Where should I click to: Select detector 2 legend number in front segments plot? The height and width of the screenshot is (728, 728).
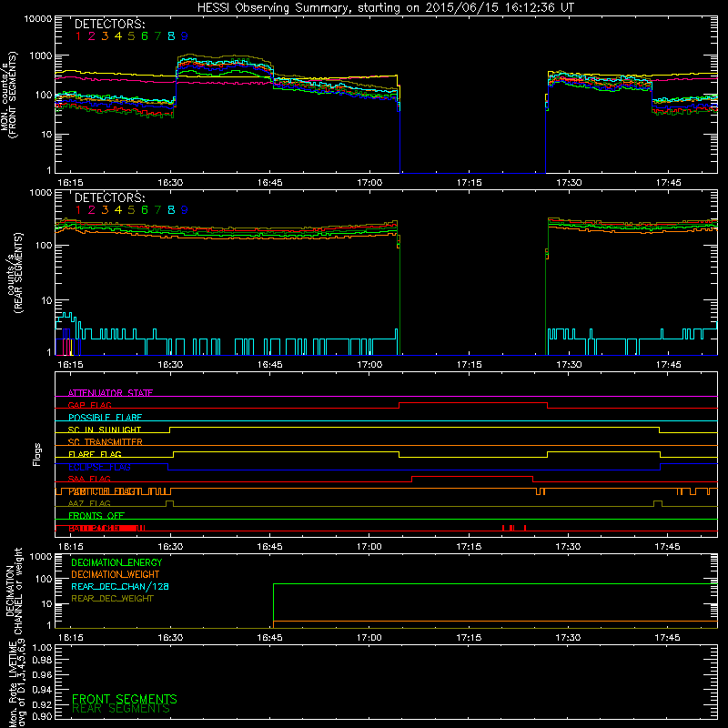click(x=92, y=36)
